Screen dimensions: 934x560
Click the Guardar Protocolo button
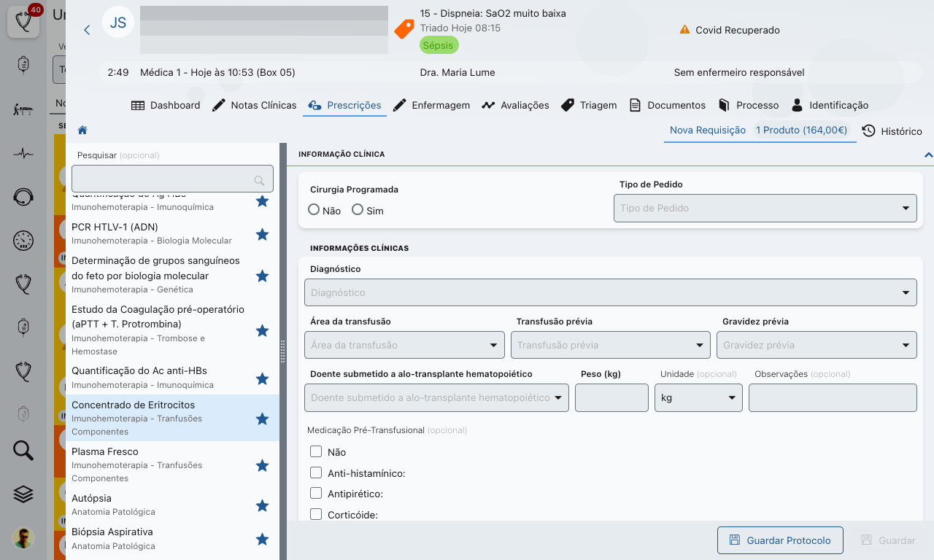[780, 540]
